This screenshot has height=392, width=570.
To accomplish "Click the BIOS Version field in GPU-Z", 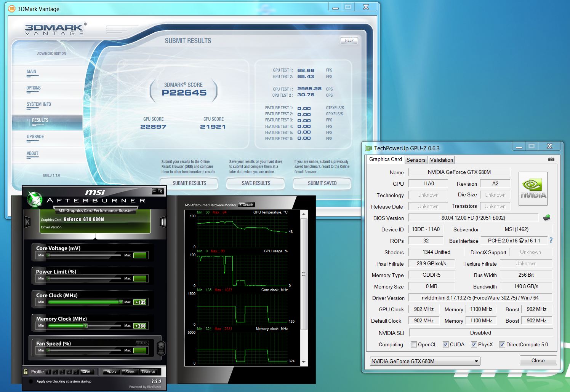I will (473, 218).
